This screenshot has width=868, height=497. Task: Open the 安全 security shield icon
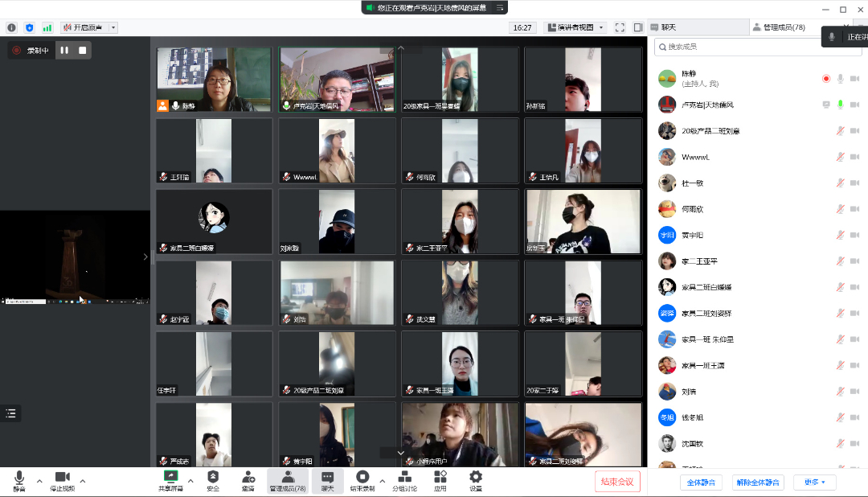[213, 477]
